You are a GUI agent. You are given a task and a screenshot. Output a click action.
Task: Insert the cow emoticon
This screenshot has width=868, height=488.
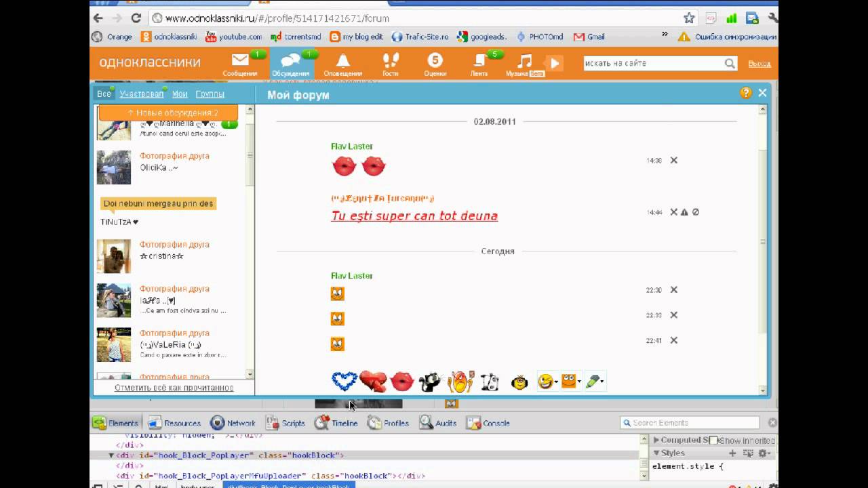tap(490, 382)
